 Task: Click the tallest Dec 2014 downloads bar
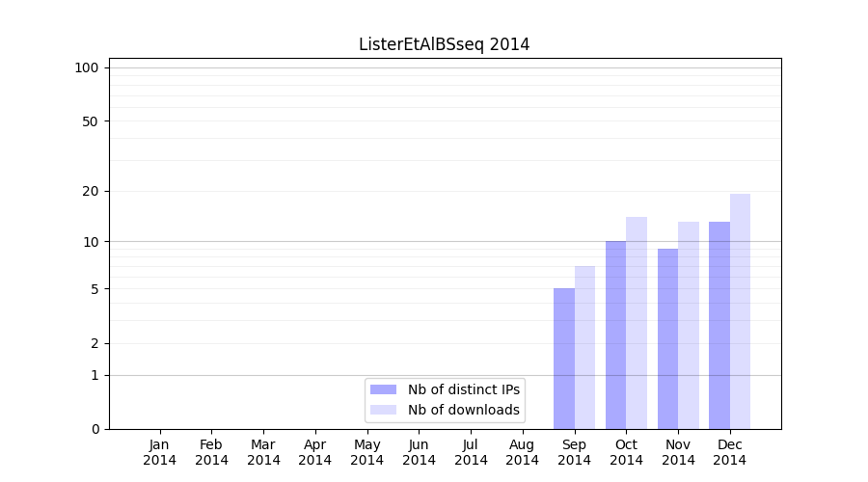(x=740, y=311)
